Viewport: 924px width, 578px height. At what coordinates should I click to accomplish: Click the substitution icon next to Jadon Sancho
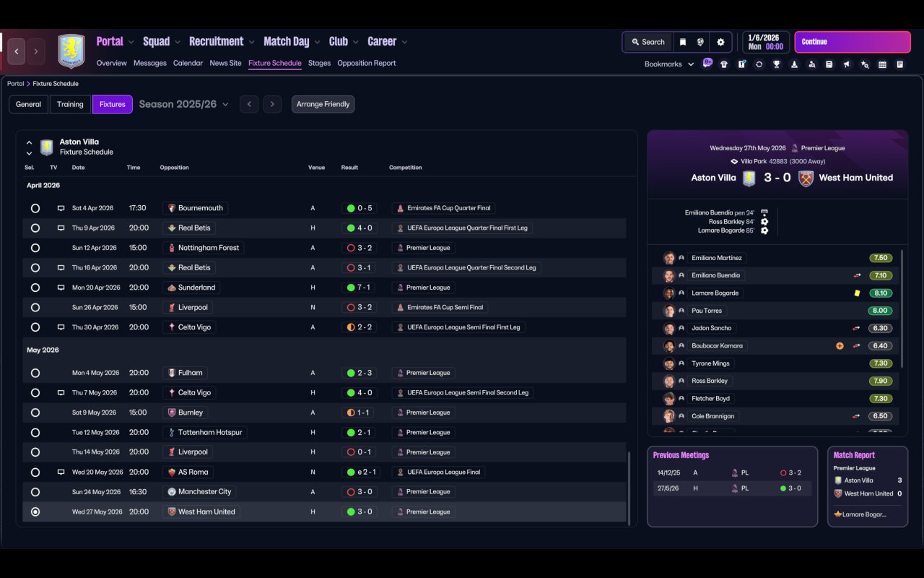point(857,328)
